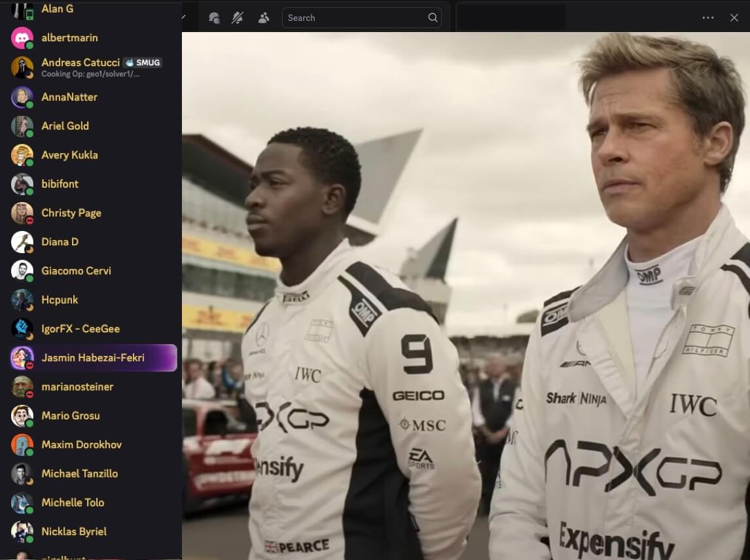Click the SMUG badge beside Andreas Catucci
Screen dimensions: 750x560
pos(142,63)
